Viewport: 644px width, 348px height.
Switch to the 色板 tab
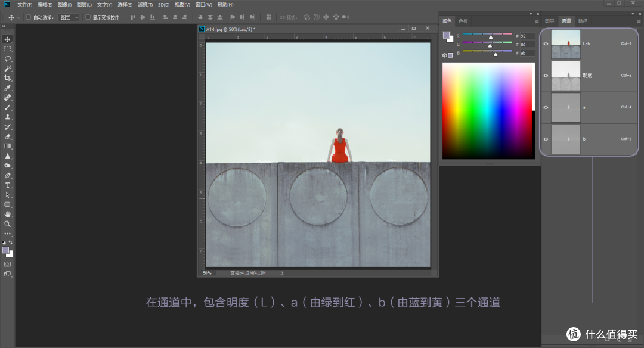click(x=463, y=21)
